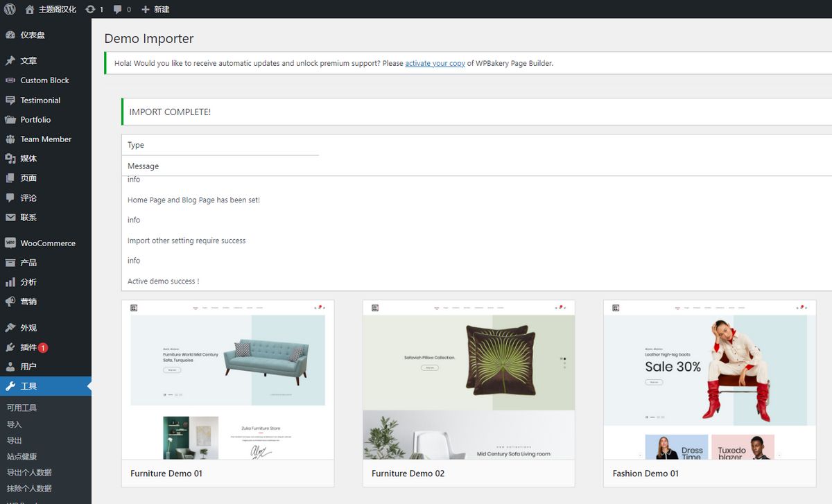
Task: Click the 营销 megaphone icon
Action: (x=10, y=302)
